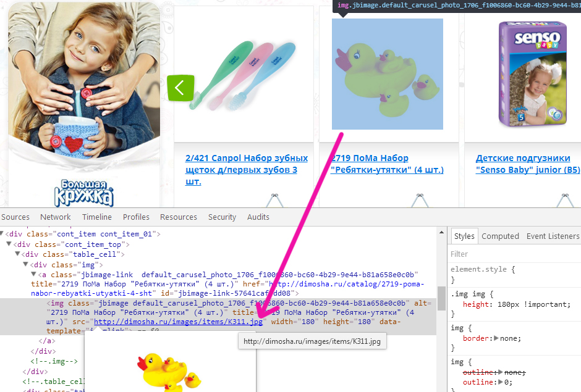Open the Security tab
Screen dimensions: 581x392
pos(222,217)
